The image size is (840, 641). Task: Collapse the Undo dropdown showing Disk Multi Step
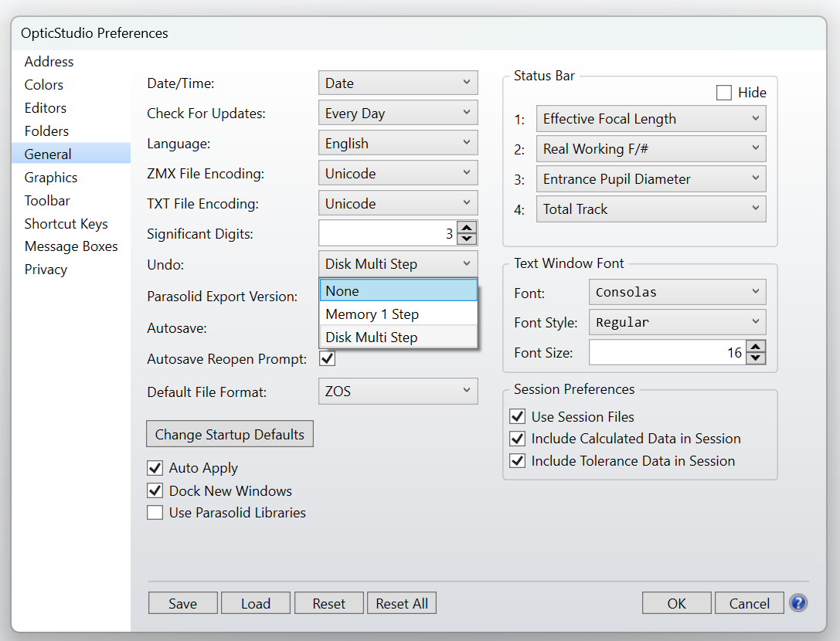click(x=398, y=263)
